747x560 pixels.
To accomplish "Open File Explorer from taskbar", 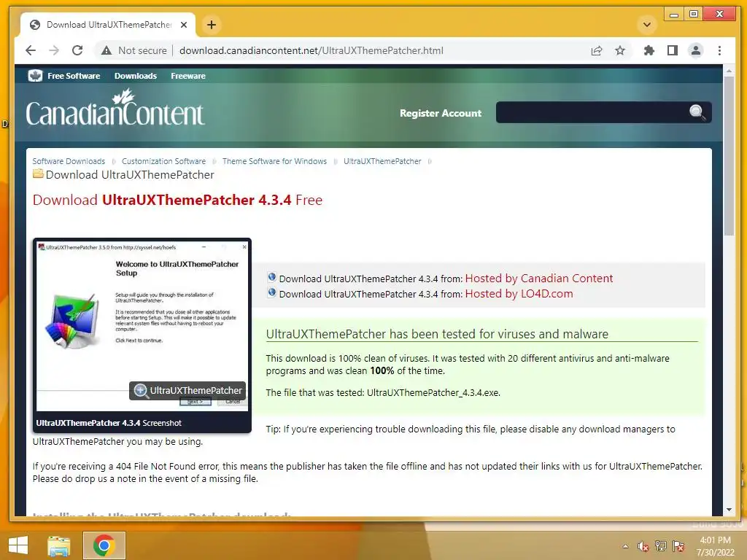I will [59, 545].
